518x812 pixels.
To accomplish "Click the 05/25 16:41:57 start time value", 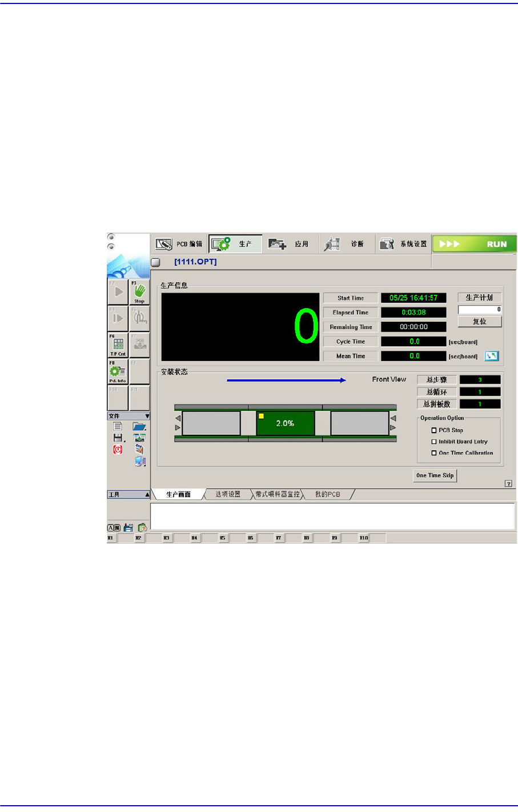I will pyautogui.click(x=413, y=298).
